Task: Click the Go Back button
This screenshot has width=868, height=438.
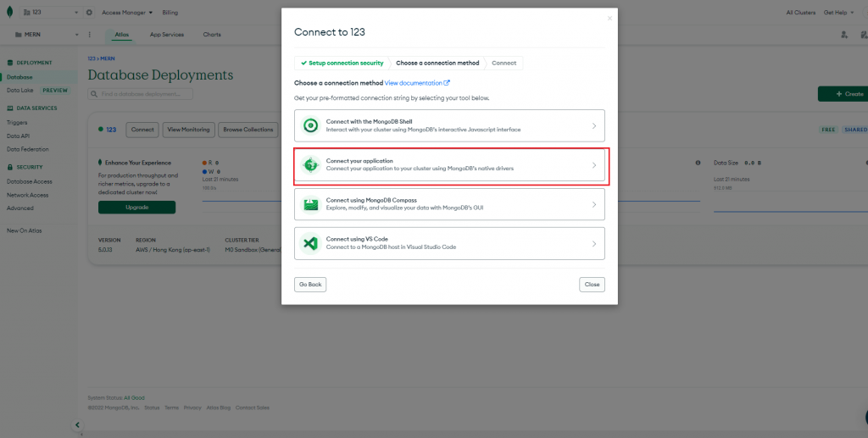Action: [310, 285]
